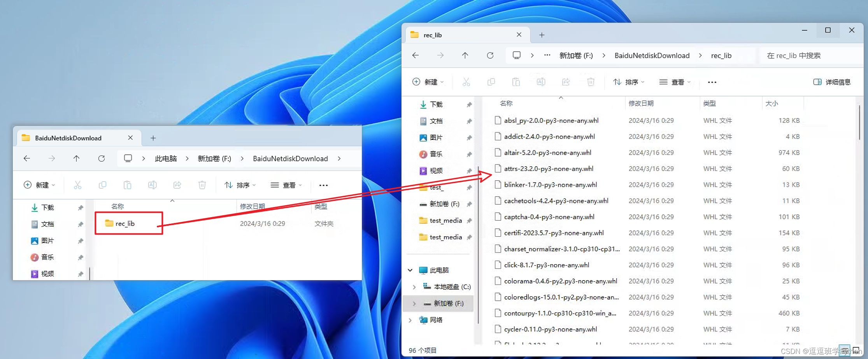
Task: Click Share icon in BaiduNetdiskDownload toolbar
Action: coord(177,185)
